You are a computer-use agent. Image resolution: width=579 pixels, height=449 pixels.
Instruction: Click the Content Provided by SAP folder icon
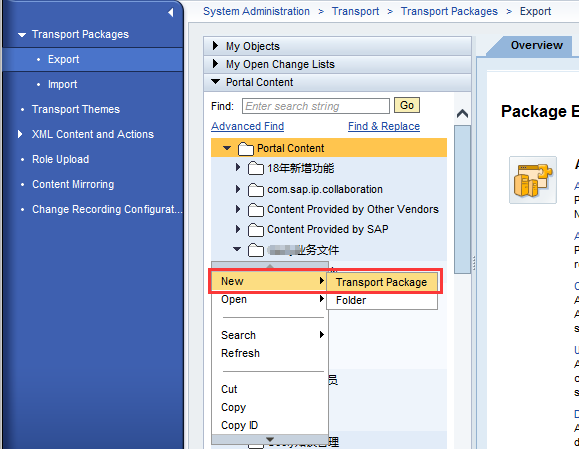(256, 230)
